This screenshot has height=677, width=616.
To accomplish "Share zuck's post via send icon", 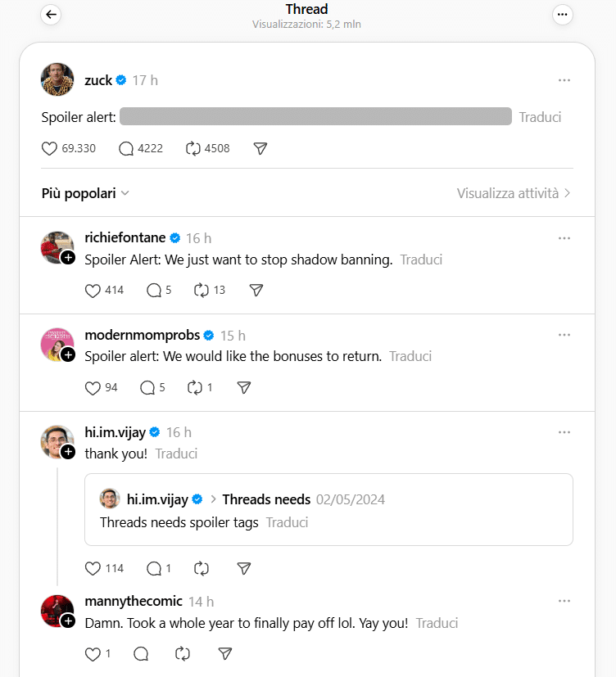I will coord(260,148).
